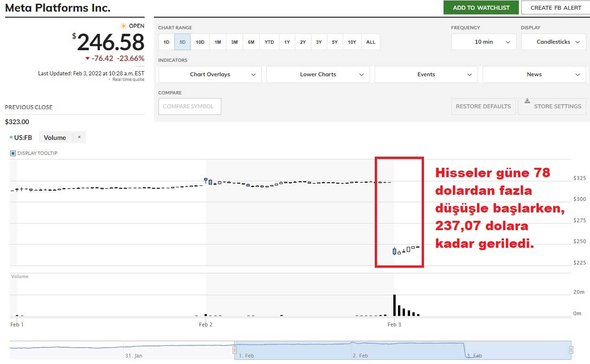Click the US:FB symbol label

23,138
